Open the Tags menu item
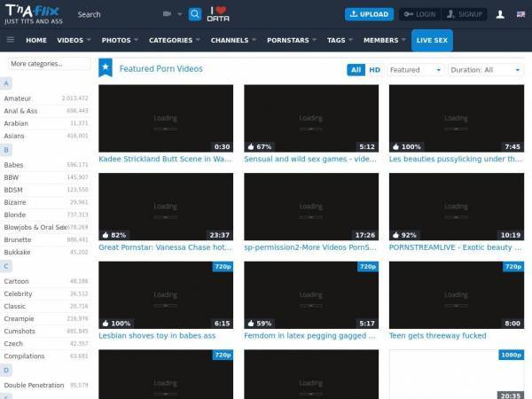 coord(336,40)
